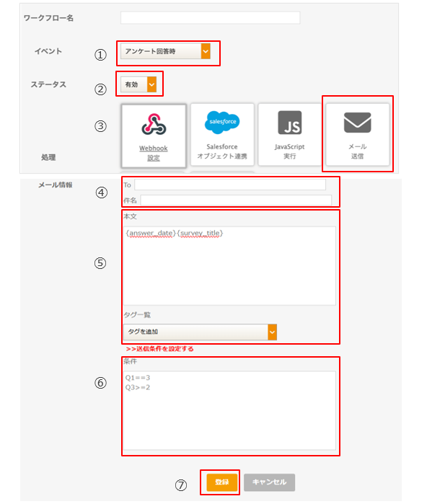Click the Salesforce オブジェクト連携 label text
Image resolution: width=427 pixels, height=504 pixels.
pyautogui.click(x=222, y=151)
